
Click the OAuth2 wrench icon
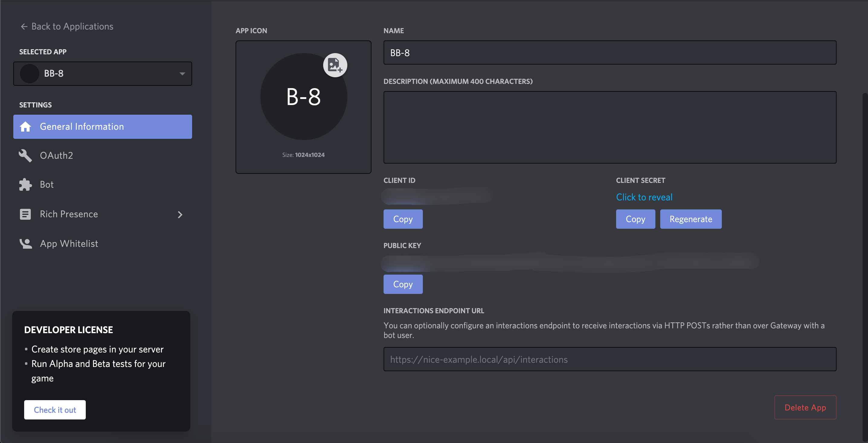(x=25, y=155)
